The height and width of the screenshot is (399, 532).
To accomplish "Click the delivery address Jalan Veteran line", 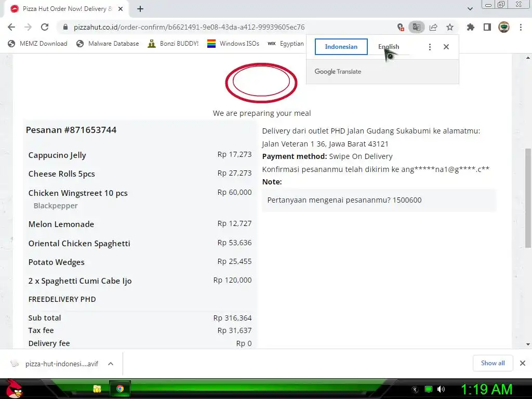I will [x=325, y=144].
